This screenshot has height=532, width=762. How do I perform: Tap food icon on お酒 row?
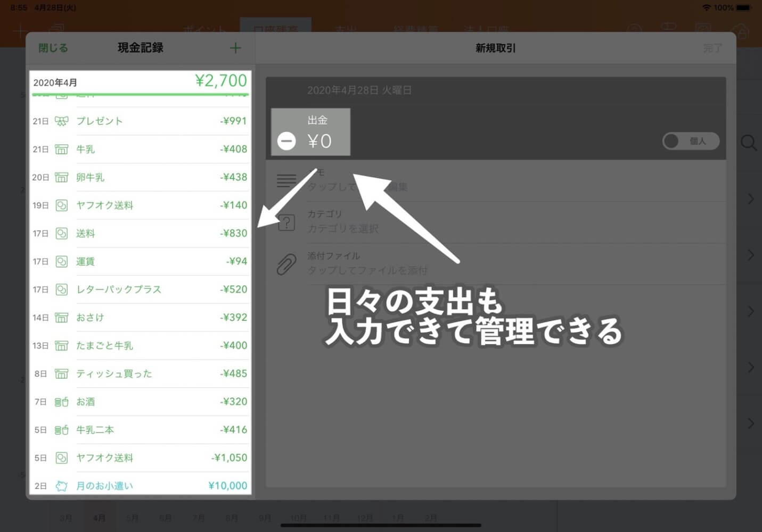pos(62,402)
